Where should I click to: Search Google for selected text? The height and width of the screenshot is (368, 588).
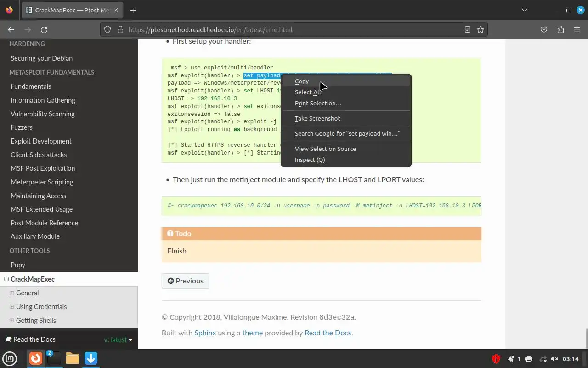pyautogui.click(x=346, y=133)
